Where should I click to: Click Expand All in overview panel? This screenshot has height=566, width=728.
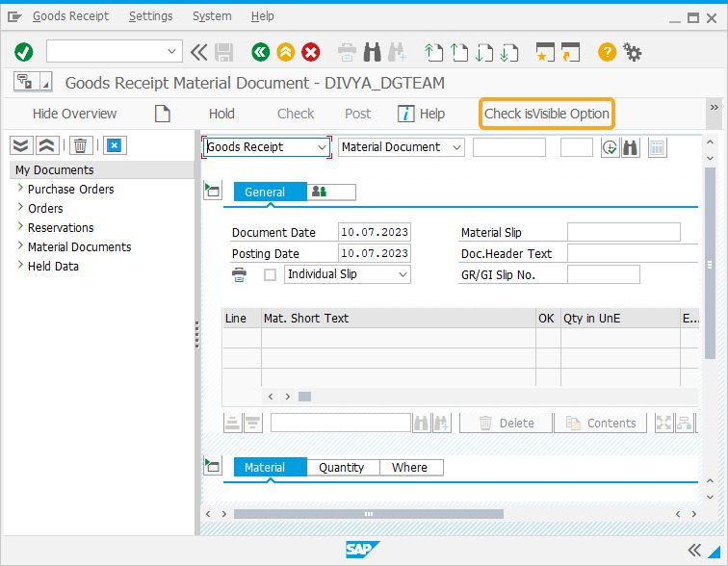pos(21,145)
